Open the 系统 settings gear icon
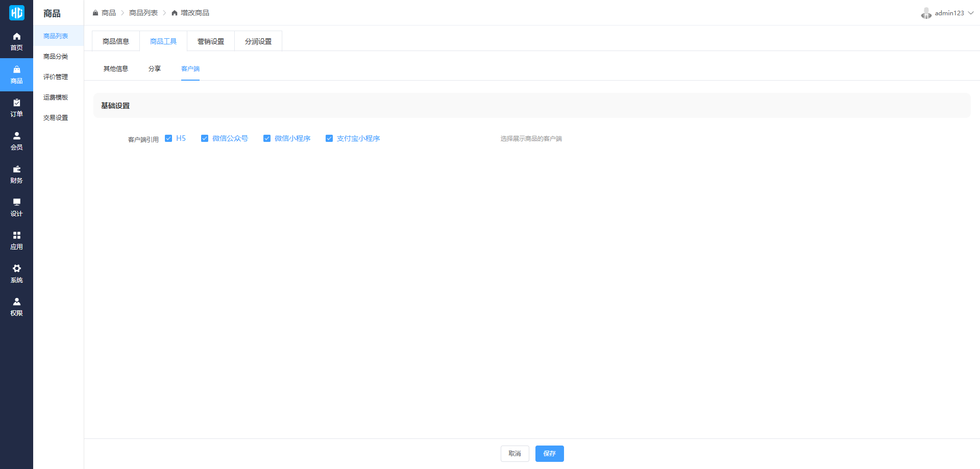 coord(16,269)
